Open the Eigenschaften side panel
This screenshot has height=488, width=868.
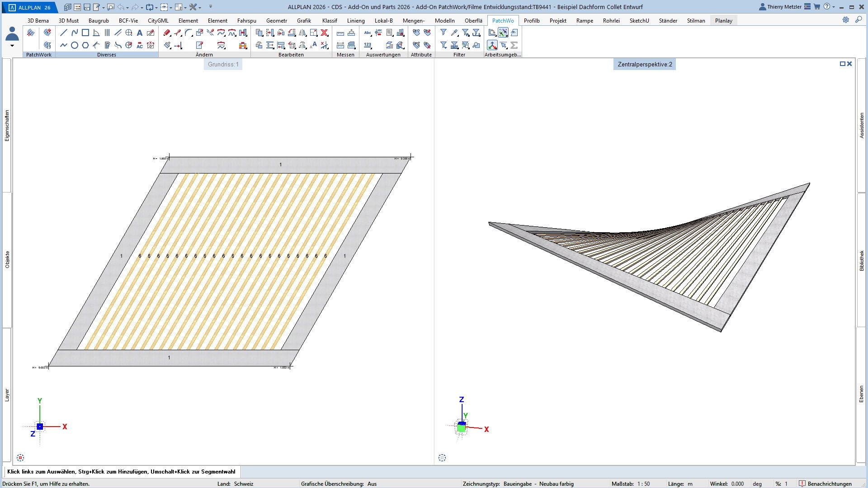[x=7, y=126]
